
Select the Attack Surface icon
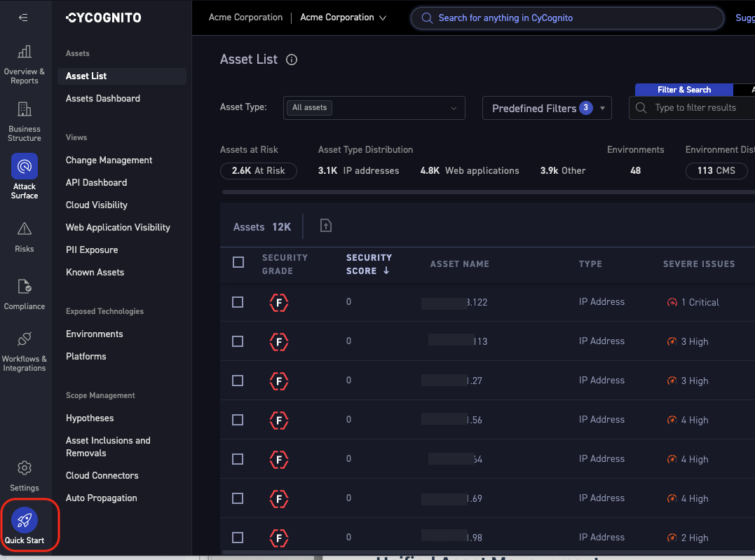24,166
